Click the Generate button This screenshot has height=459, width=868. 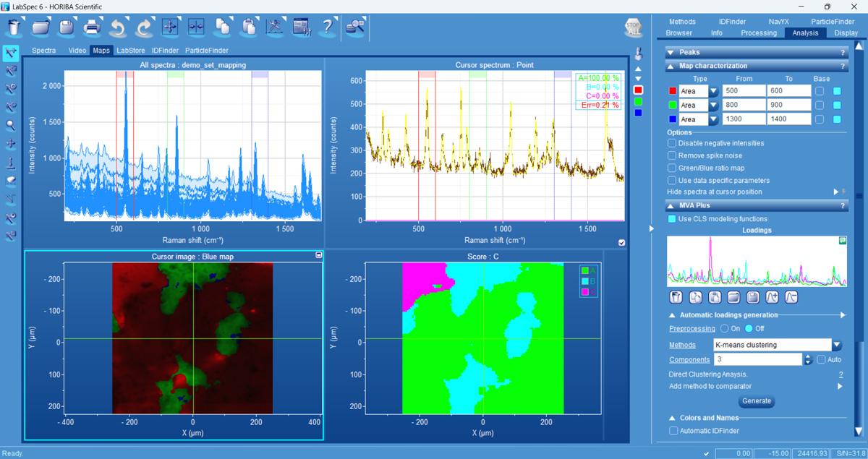[x=756, y=401]
